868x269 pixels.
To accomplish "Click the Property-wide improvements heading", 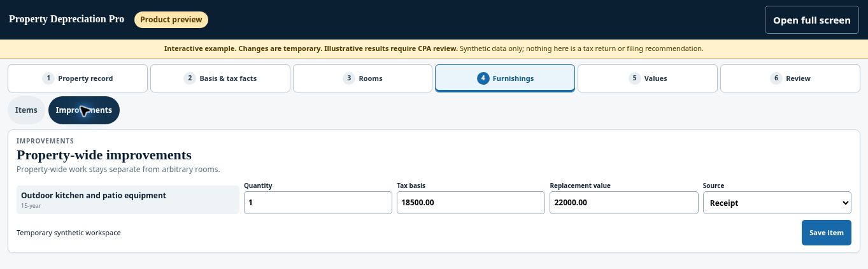I will (104, 155).
